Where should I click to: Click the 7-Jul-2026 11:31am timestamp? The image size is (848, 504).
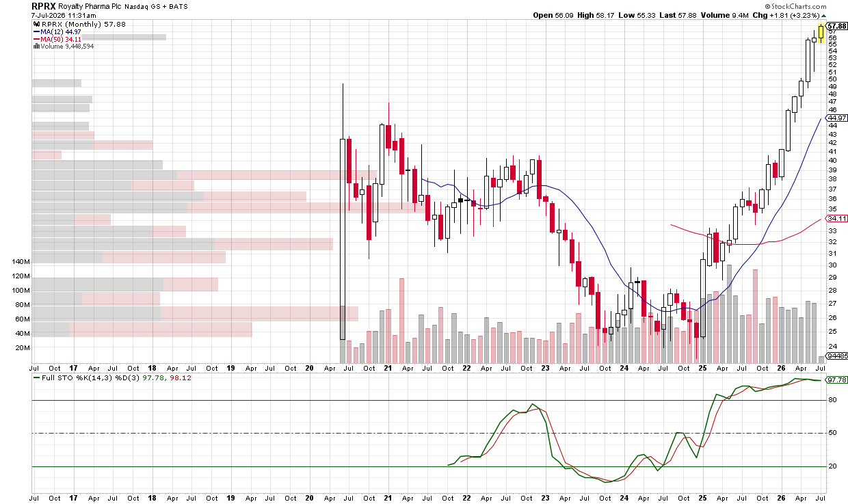point(64,15)
